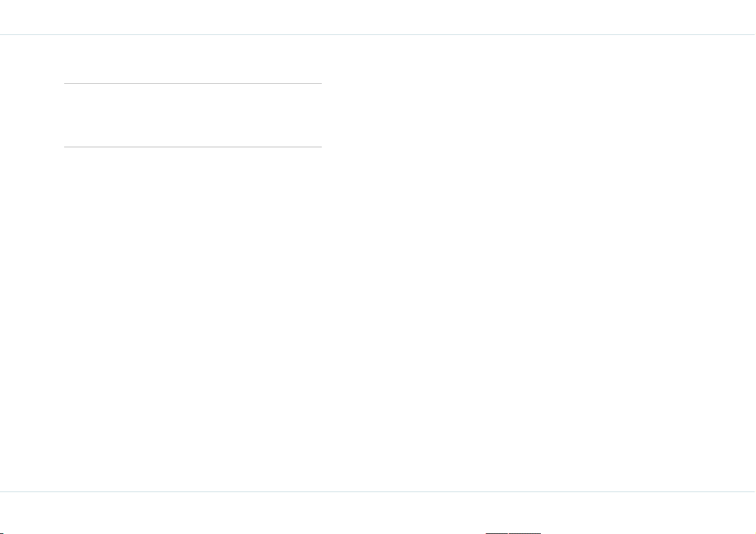This screenshot has width=756, height=534.
Task: Click the center of the blank main page area
Action: [378, 263]
